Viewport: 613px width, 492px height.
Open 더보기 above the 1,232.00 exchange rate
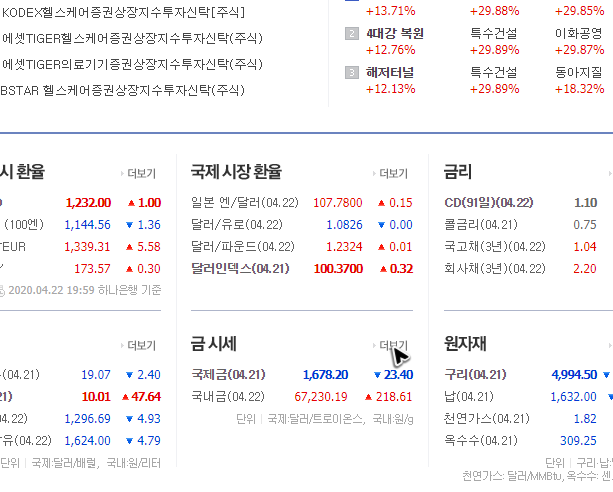142,174
